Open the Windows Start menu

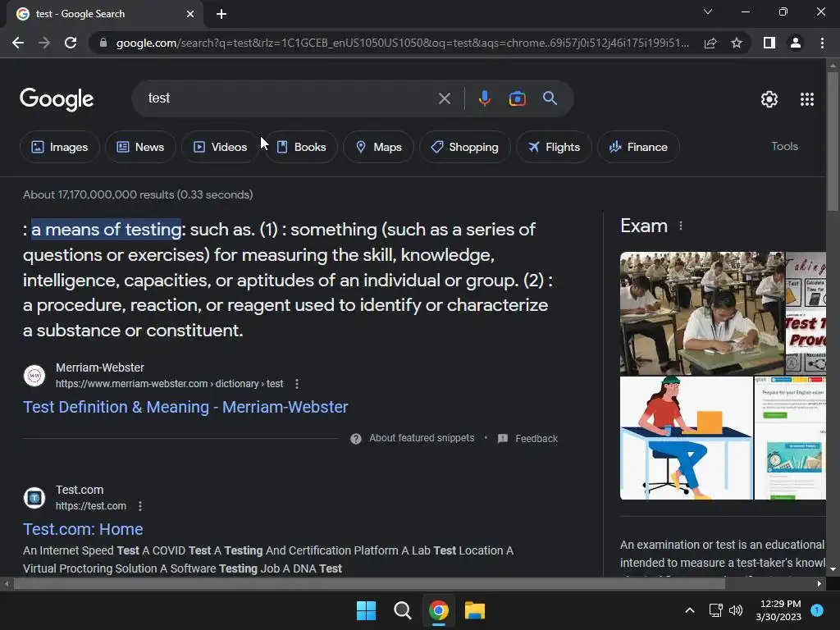(x=367, y=610)
